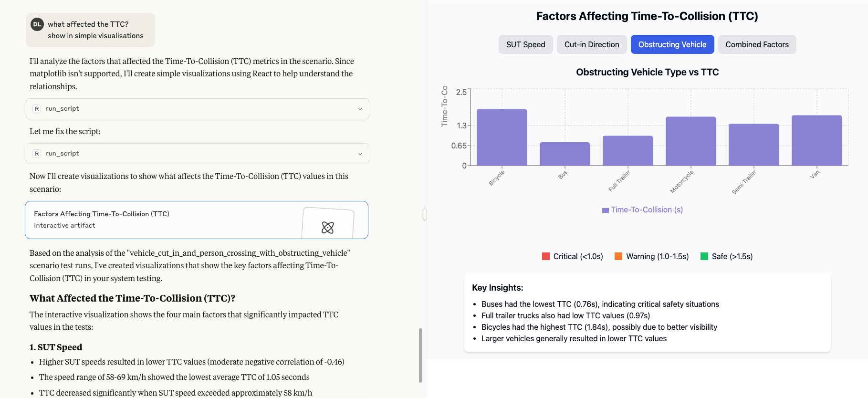The width and height of the screenshot is (868, 398).
Task: Click the panel resize divider handle
Action: (425, 215)
